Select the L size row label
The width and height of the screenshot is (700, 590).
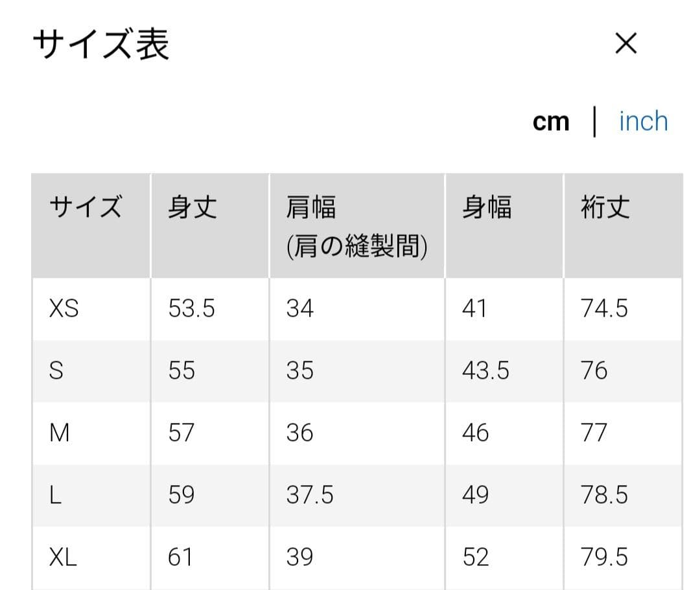pyautogui.click(x=55, y=495)
